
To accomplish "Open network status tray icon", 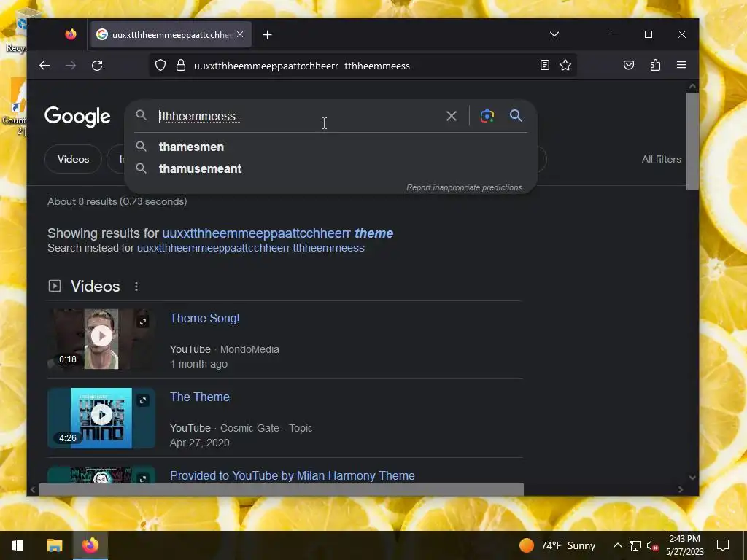I will pyautogui.click(x=635, y=545).
